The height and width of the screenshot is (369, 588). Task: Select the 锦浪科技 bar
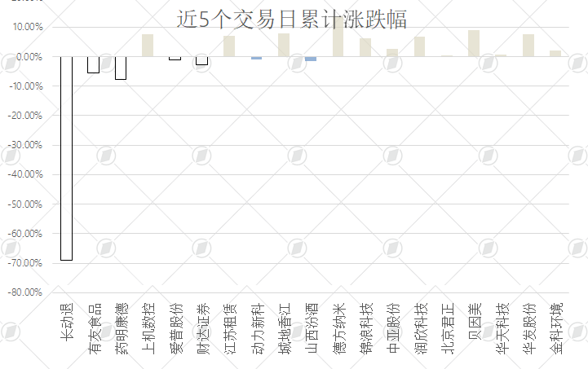tap(365, 47)
